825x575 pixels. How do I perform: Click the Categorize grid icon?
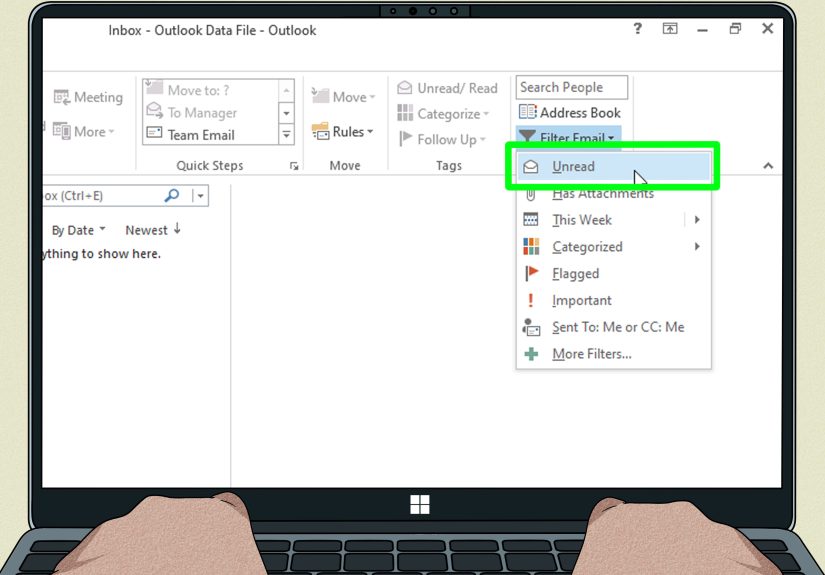point(405,113)
